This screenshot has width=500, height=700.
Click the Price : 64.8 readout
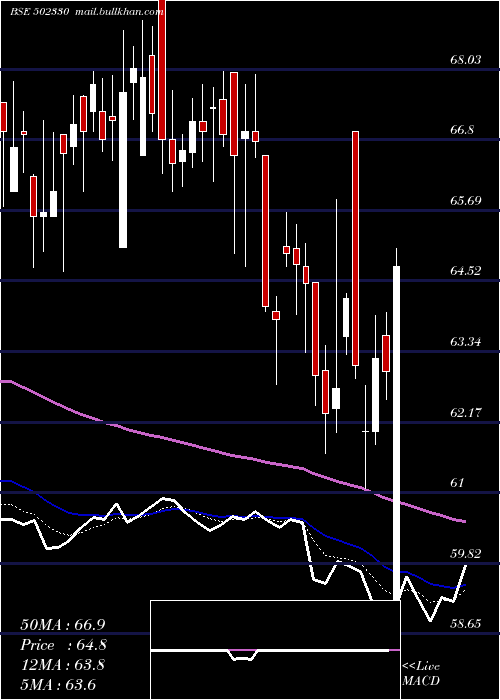coord(63,645)
